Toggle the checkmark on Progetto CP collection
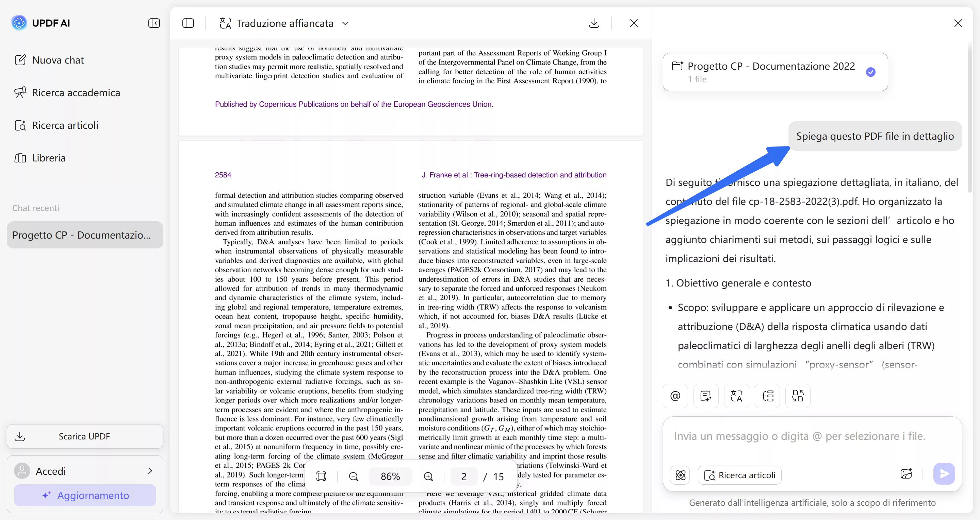The height and width of the screenshot is (520, 980). click(870, 72)
